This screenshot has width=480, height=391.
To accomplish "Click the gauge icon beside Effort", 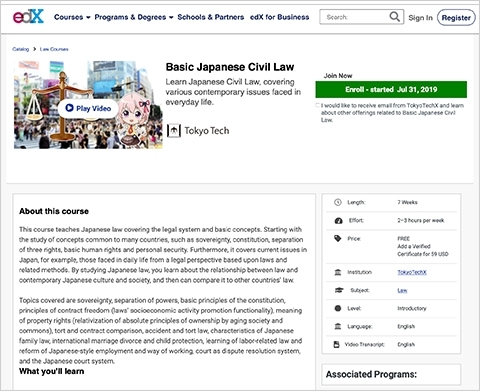I will point(338,220).
